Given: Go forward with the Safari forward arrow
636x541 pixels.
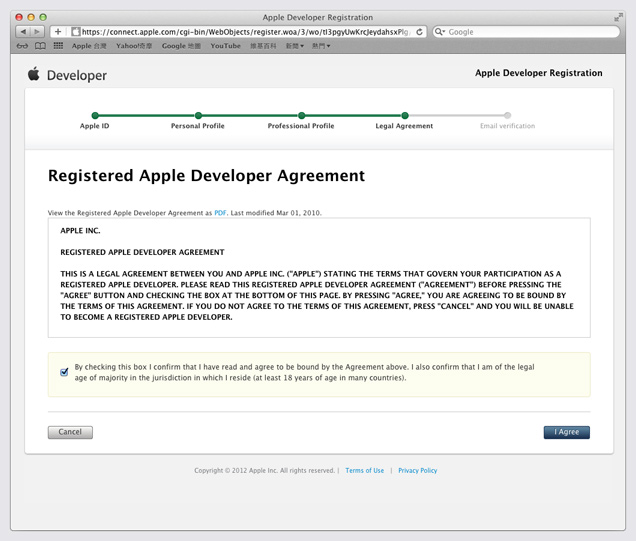Looking at the screenshot, I should (37, 32).
